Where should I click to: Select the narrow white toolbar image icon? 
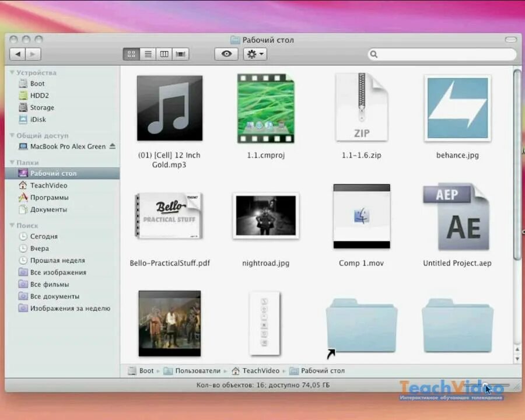pyautogui.click(x=264, y=323)
